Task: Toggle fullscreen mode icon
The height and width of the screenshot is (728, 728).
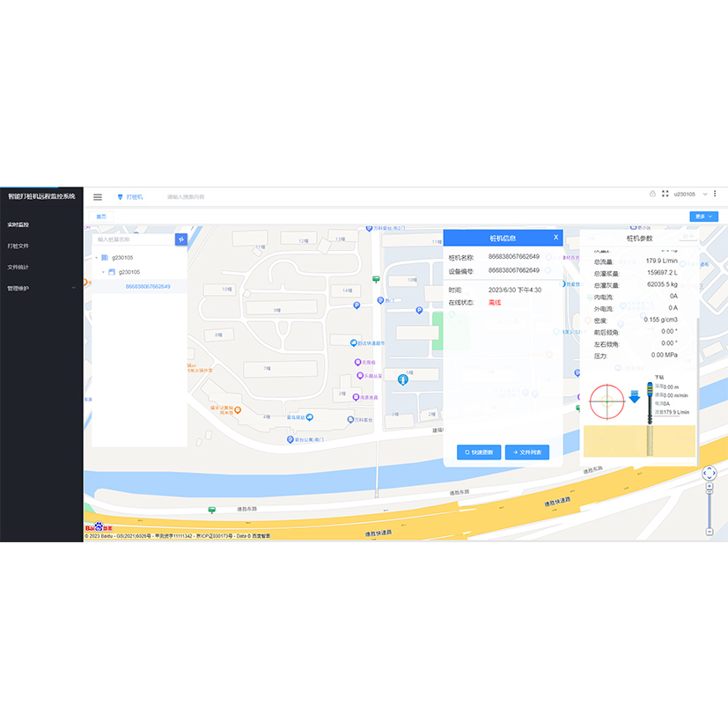Action: pyautogui.click(x=665, y=194)
